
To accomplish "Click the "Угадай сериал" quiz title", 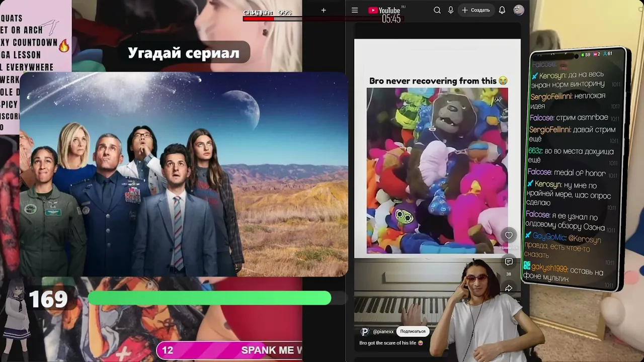I will (184, 53).
